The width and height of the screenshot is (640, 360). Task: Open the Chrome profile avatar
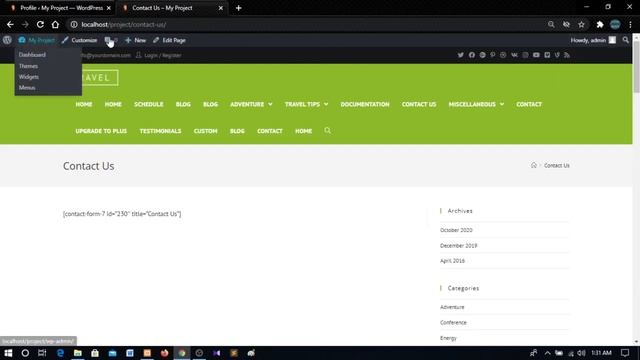615,24
